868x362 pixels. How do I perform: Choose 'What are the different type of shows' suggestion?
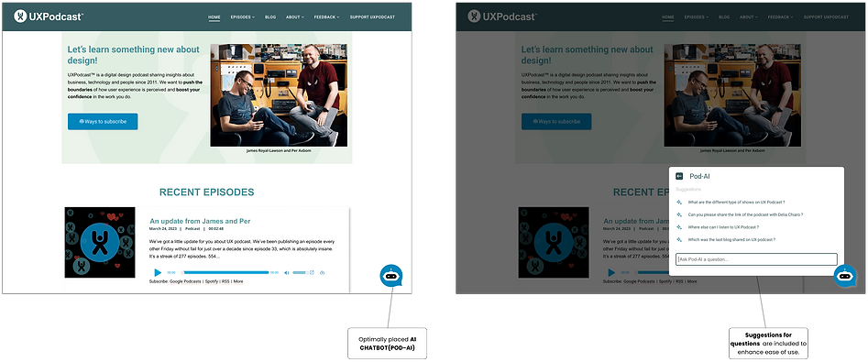[736, 202]
